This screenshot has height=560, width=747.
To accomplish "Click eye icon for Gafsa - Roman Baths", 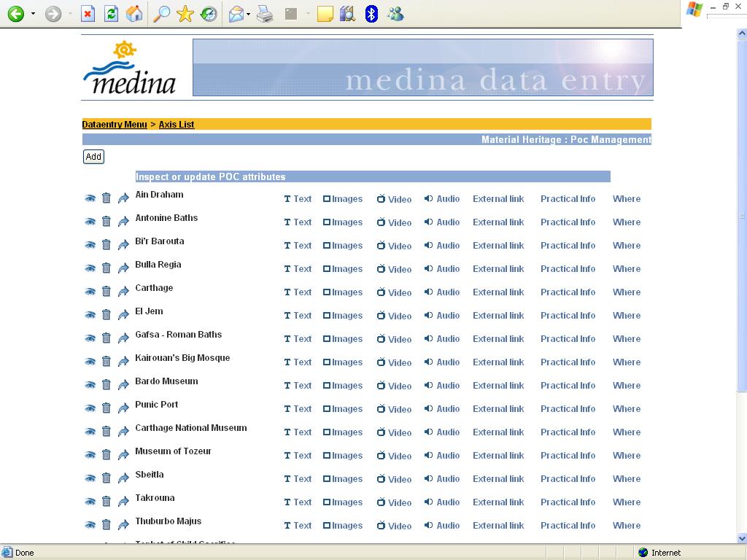I will pyautogui.click(x=90, y=338).
